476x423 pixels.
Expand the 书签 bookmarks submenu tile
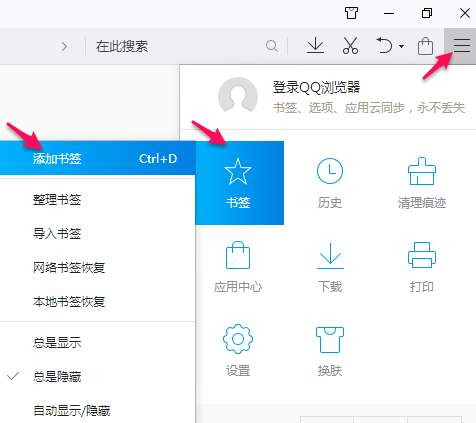239,183
